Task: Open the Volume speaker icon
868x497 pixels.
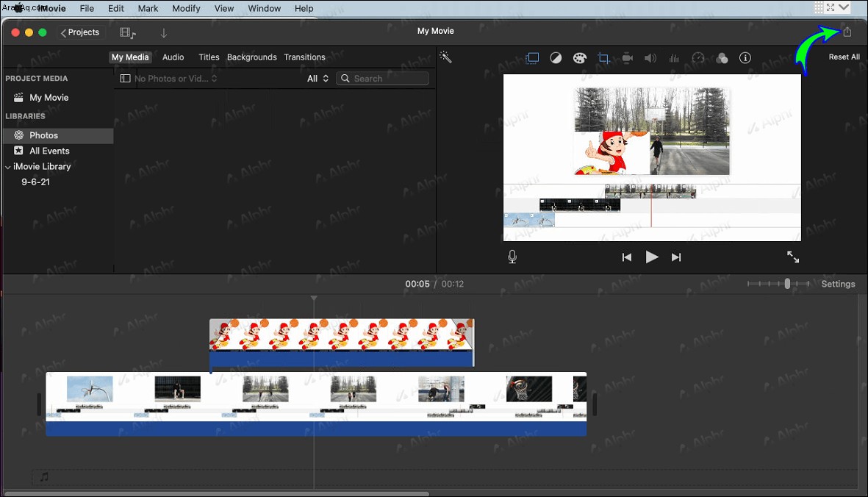Action: point(650,58)
